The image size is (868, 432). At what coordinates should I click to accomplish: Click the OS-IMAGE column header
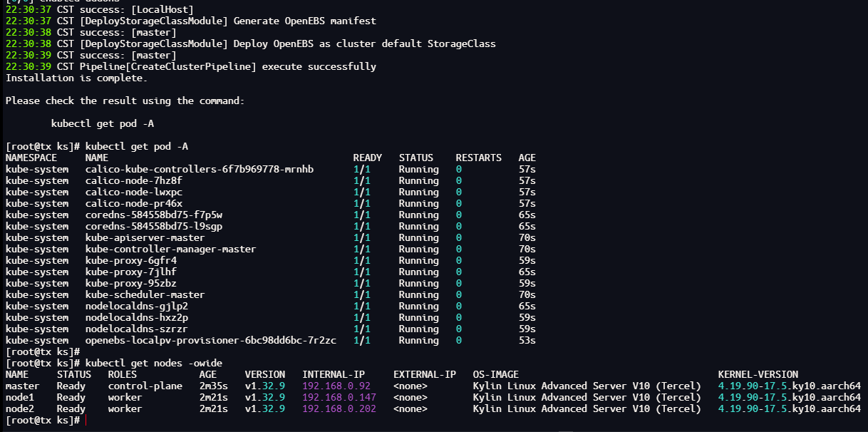[x=495, y=375]
